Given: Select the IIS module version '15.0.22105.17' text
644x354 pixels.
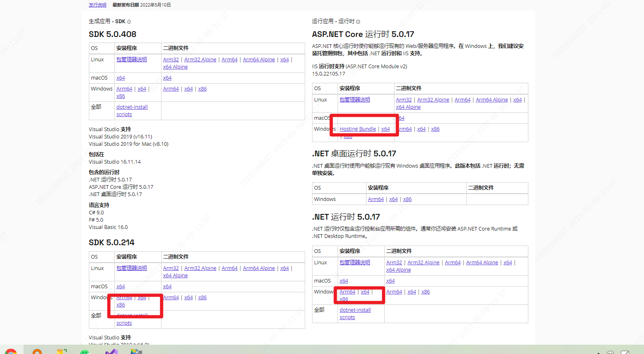Looking at the screenshot, I should pos(328,73).
